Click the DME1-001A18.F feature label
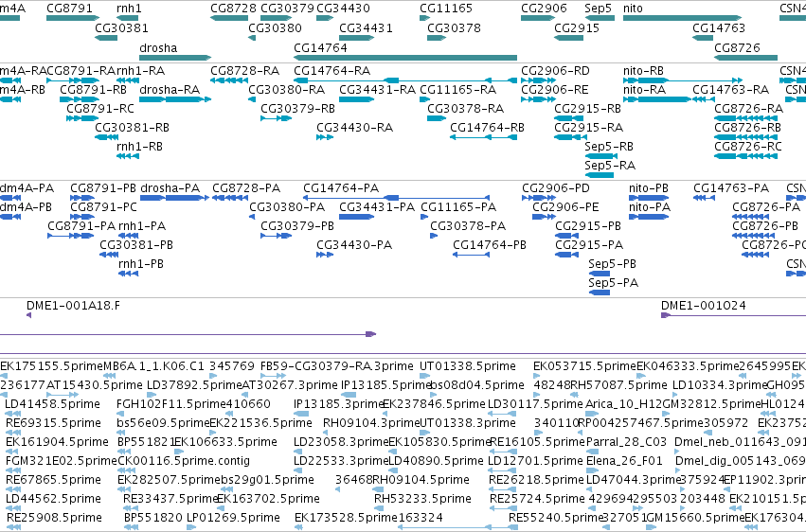The width and height of the screenshot is (806, 532). pyautogui.click(x=73, y=306)
